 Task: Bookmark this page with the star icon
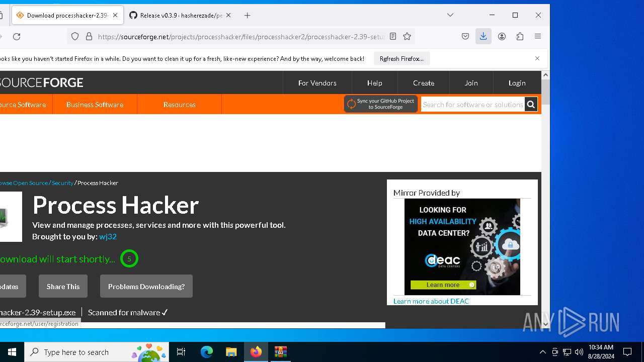(x=407, y=36)
